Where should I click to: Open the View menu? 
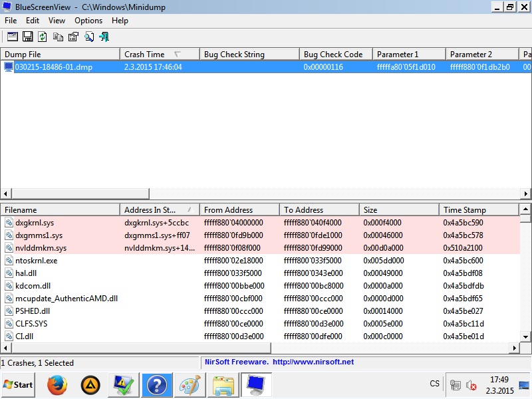coord(57,21)
